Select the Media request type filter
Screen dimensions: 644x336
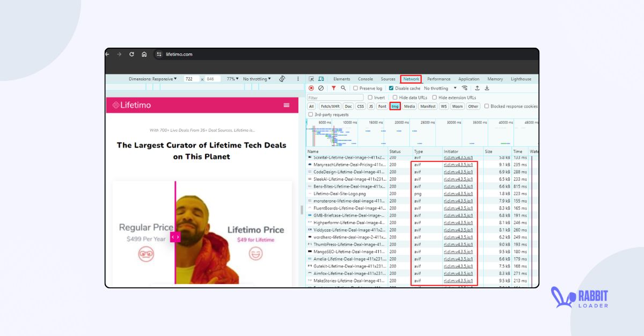pos(409,106)
